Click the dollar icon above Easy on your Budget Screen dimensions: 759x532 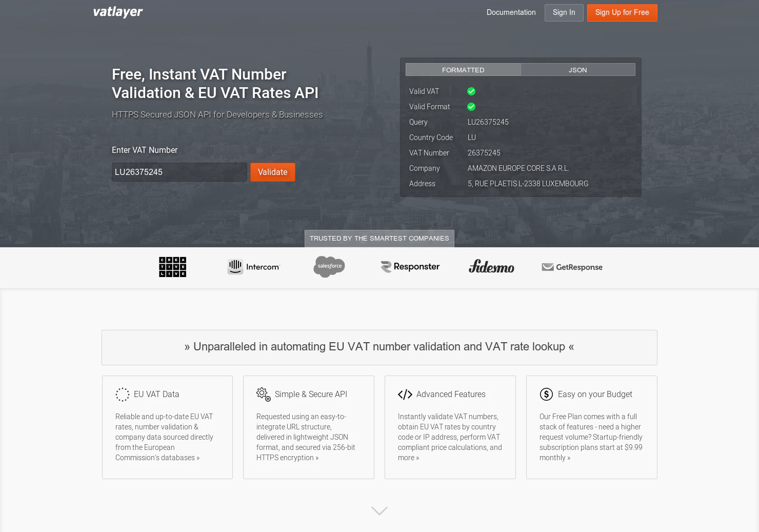[546, 394]
